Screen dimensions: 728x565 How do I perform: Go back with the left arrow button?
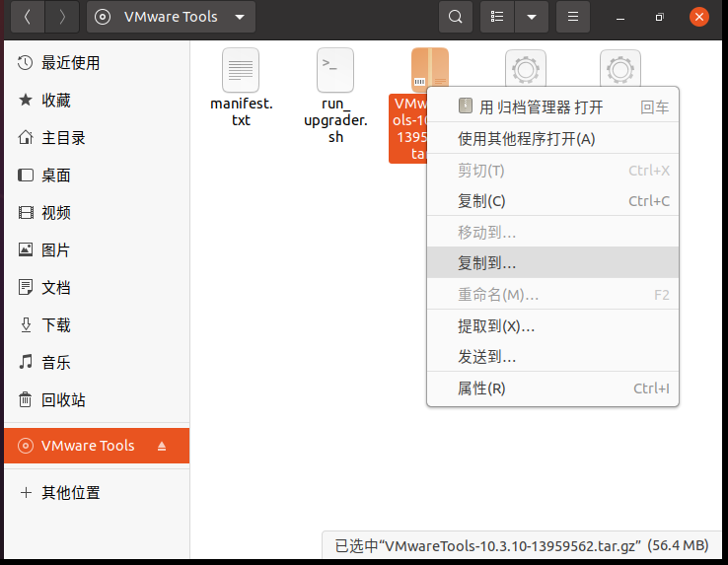click(x=28, y=17)
